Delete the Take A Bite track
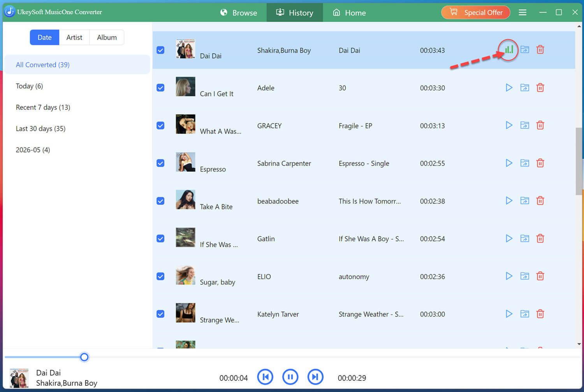584x392 pixels. point(540,201)
